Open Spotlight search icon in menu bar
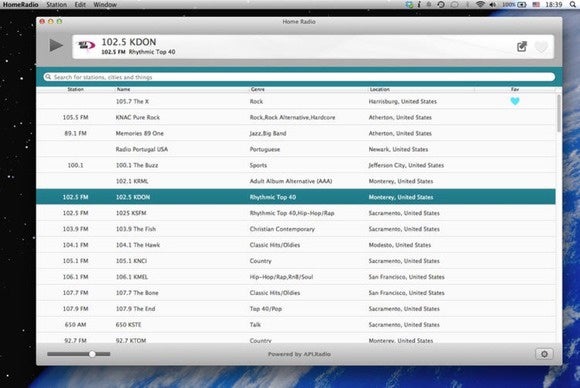Viewport: 580px width, 388px height. pyautogui.click(x=573, y=4)
